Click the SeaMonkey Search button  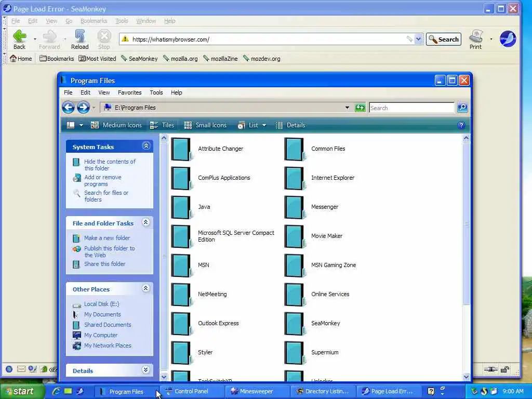pos(444,39)
